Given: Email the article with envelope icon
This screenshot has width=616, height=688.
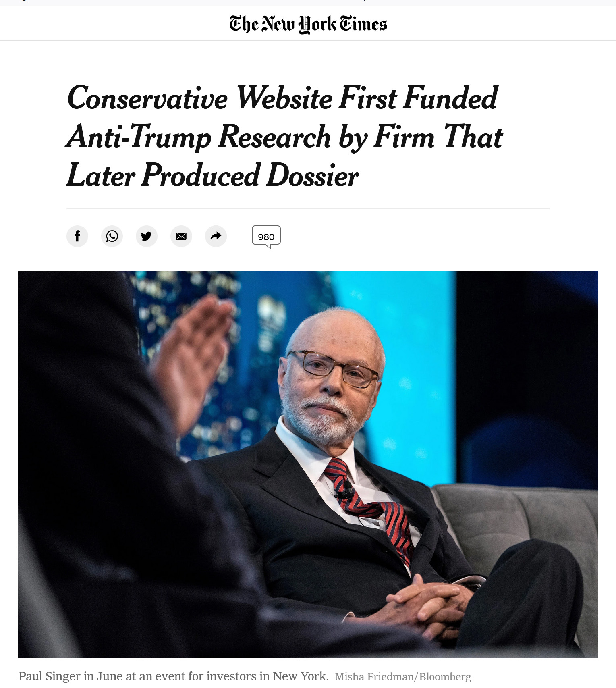Looking at the screenshot, I should [181, 236].
